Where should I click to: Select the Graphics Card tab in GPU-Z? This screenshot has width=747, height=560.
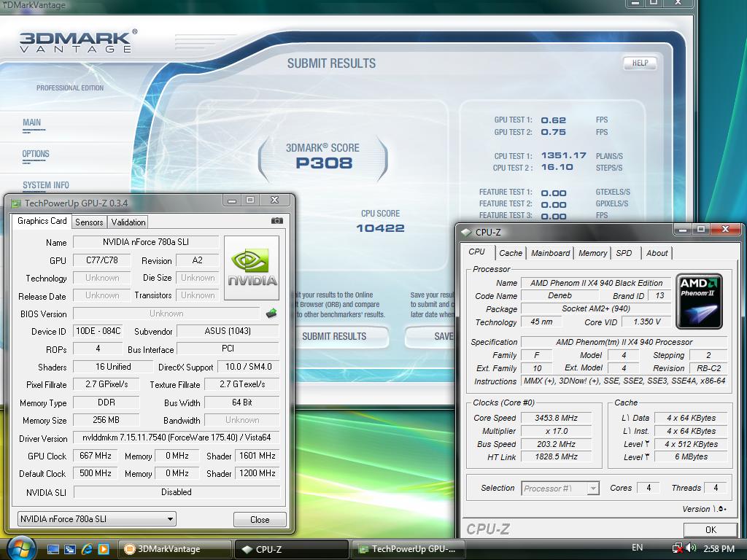pyautogui.click(x=42, y=221)
